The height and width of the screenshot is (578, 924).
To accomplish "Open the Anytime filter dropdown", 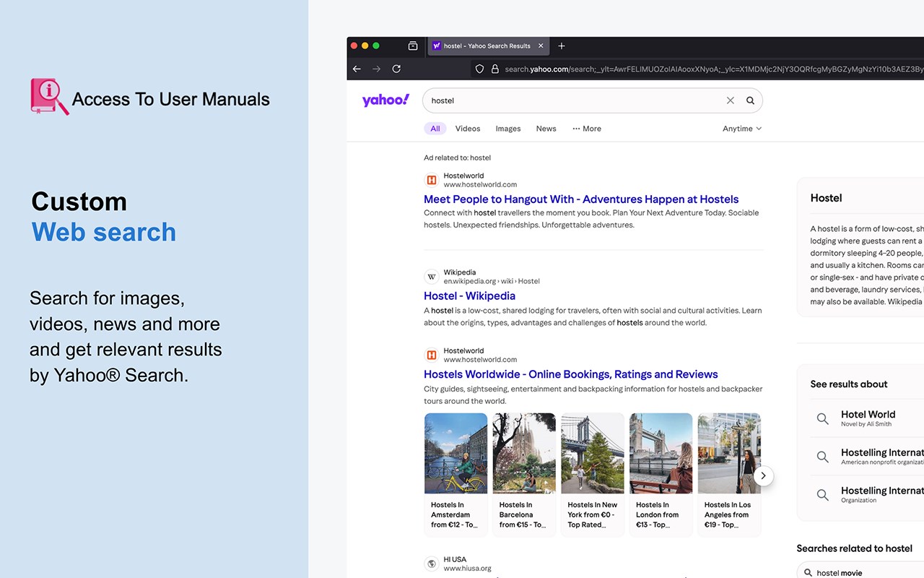I will (742, 129).
